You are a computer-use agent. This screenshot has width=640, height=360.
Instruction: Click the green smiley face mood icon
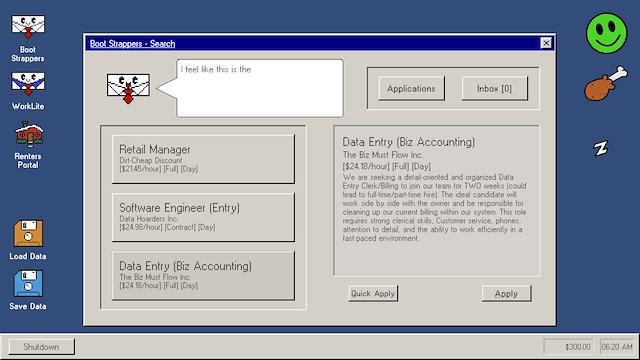coord(607,33)
